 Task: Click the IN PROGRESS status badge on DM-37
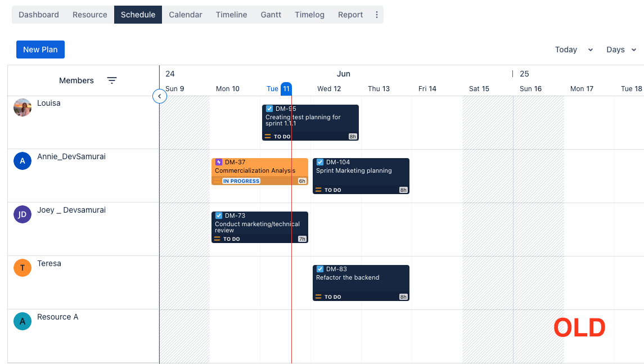(x=241, y=181)
